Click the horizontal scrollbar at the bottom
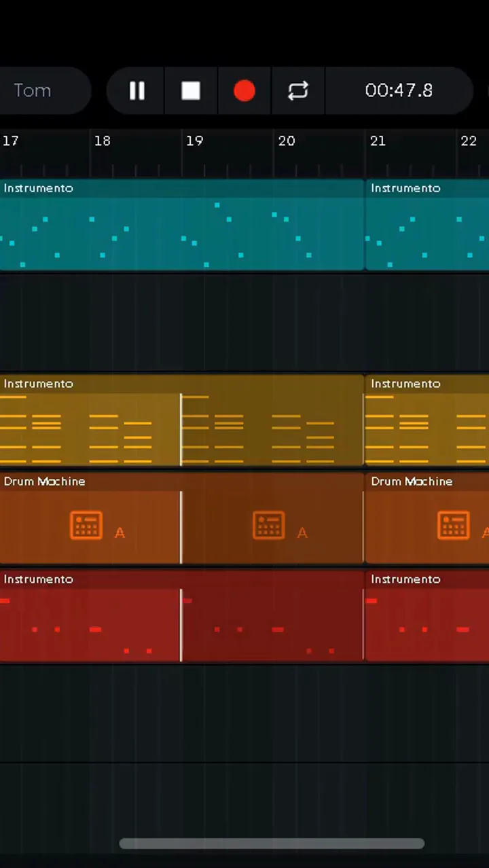The image size is (489, 868). tap(272, 844)
